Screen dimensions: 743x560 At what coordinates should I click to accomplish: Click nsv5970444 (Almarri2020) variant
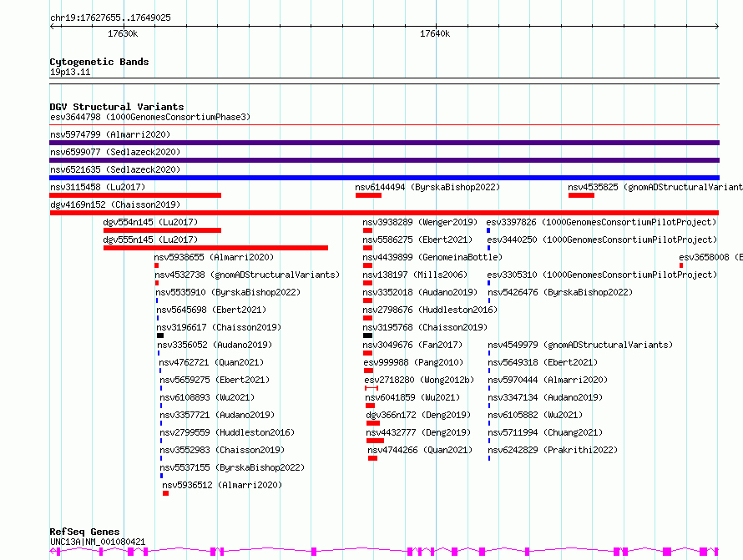[x=548, y=380]
